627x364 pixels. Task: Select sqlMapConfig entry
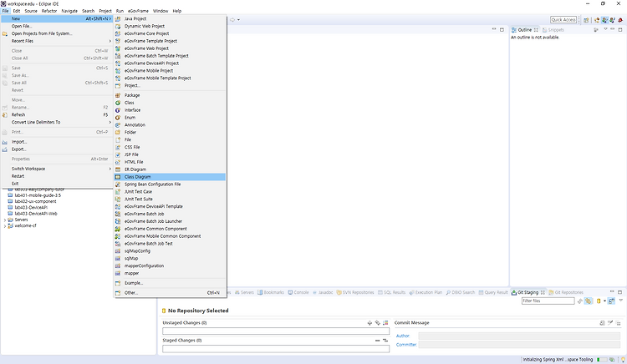pos(170,251)
